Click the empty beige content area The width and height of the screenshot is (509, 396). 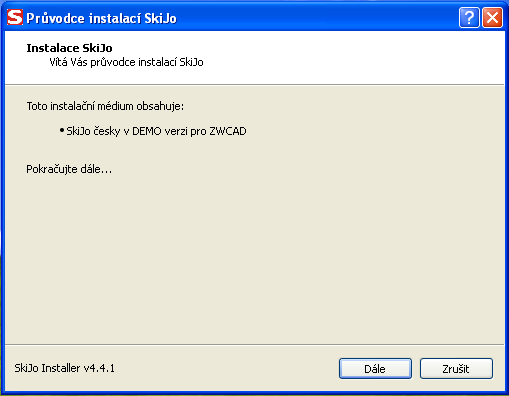click(x=255, y=253)
